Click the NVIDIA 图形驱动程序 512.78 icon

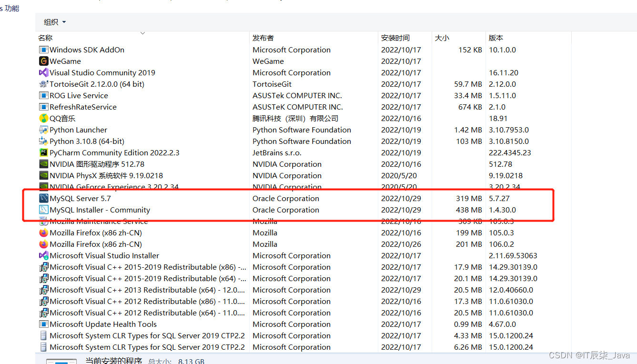[x=43, y=164]
